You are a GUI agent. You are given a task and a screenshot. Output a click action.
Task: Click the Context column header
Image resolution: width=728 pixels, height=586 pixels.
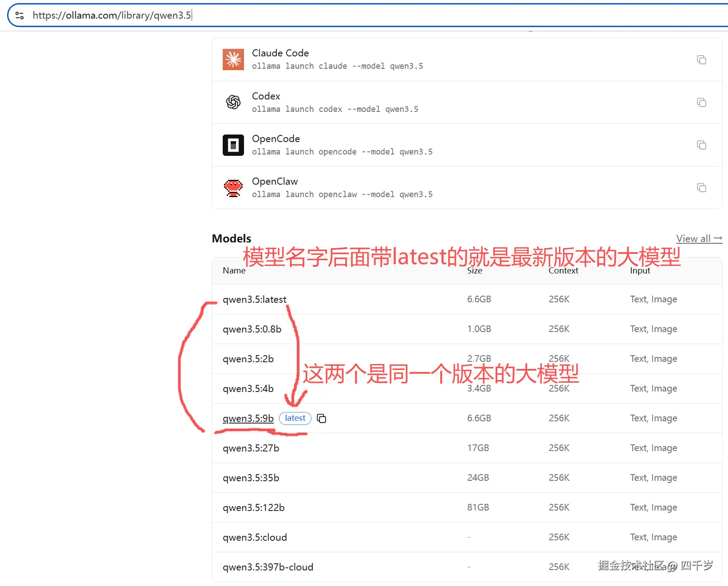563,270
